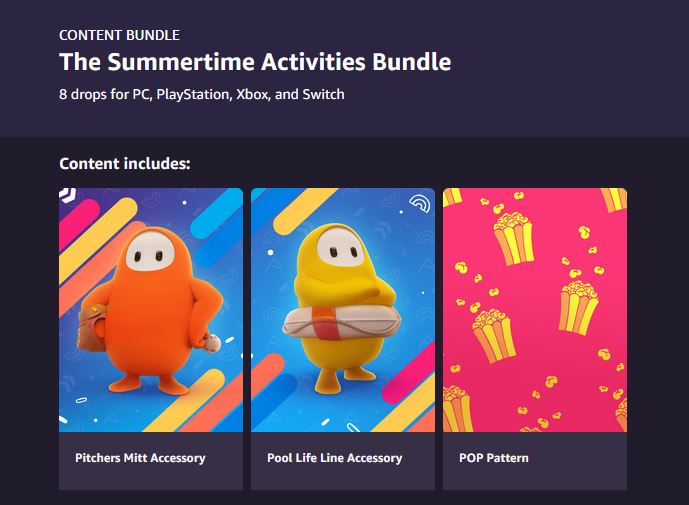
Task: Open the Pool Life Line Accessory image
Action: point(343,310)
